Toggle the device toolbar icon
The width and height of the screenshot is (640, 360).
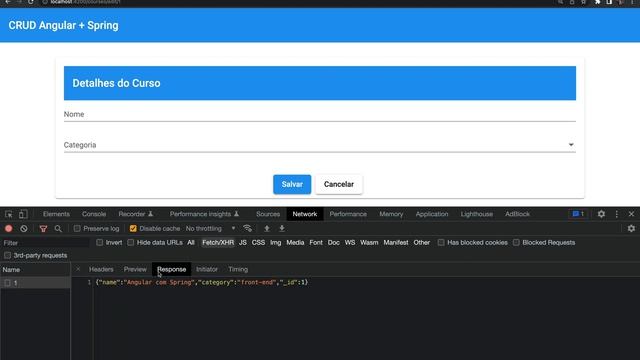tap(23, 214)
